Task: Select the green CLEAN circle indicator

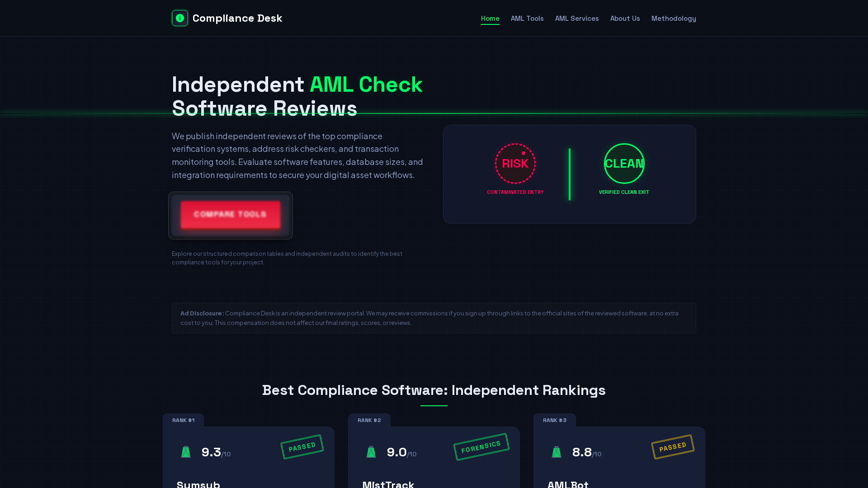Action: (x=624, y=164)
